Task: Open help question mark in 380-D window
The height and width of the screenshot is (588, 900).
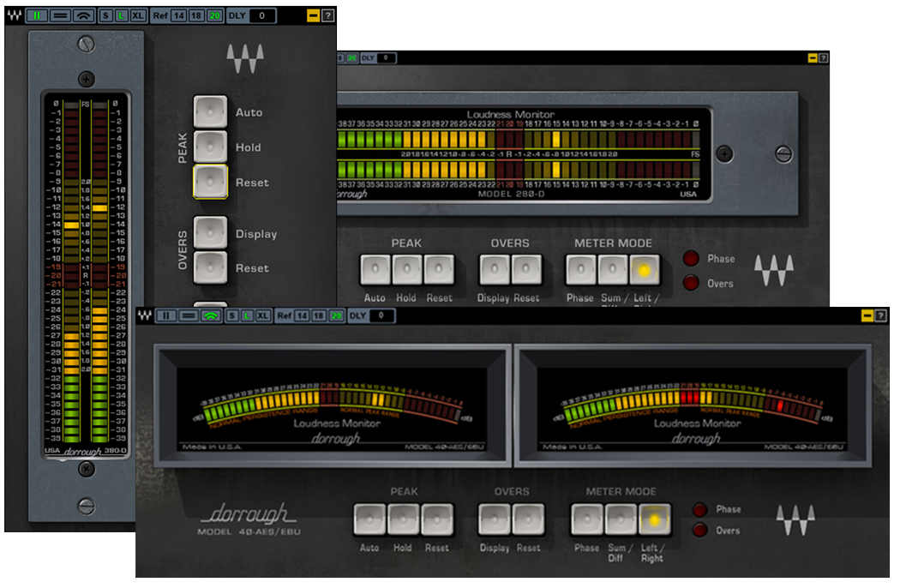Action: [327, 15]
